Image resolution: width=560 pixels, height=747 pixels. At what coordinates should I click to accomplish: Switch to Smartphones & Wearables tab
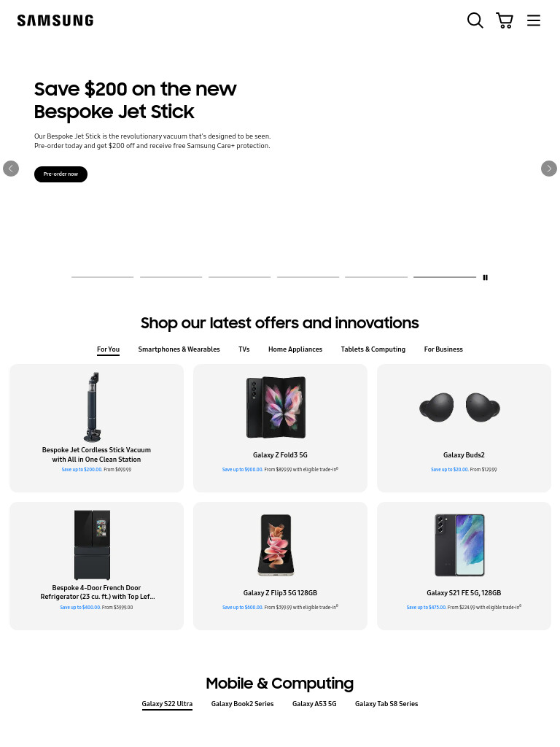click(x=179, y=349)
